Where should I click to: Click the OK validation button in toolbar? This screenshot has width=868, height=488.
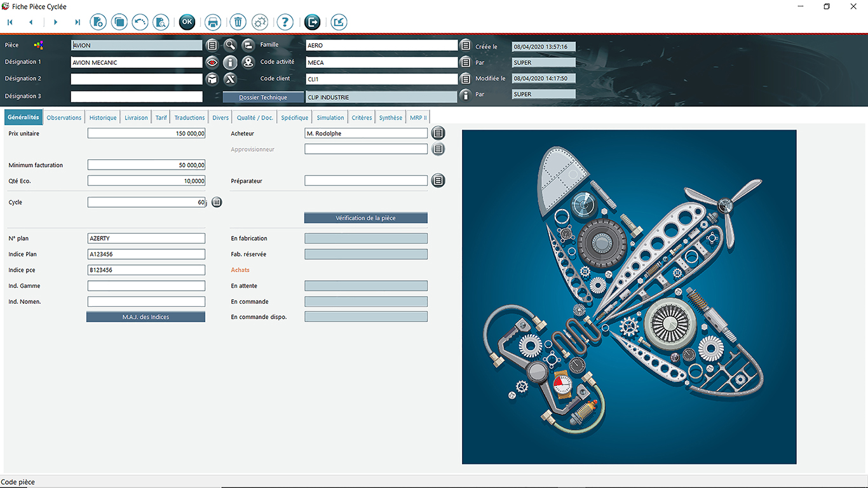click(x=187, y=22)
